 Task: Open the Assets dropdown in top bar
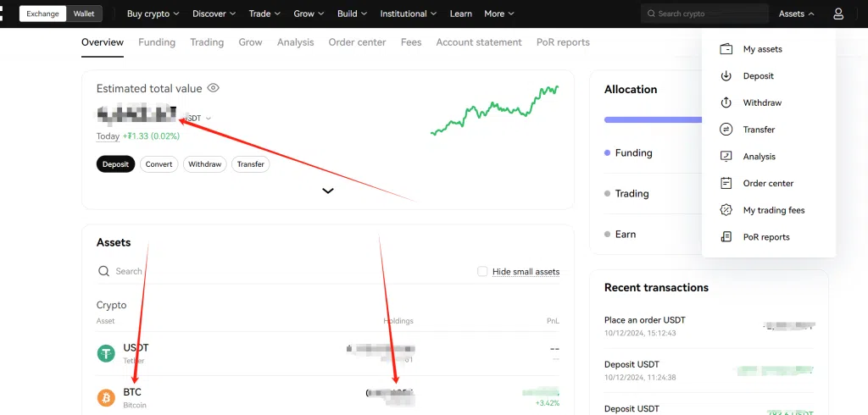point(796,14)
